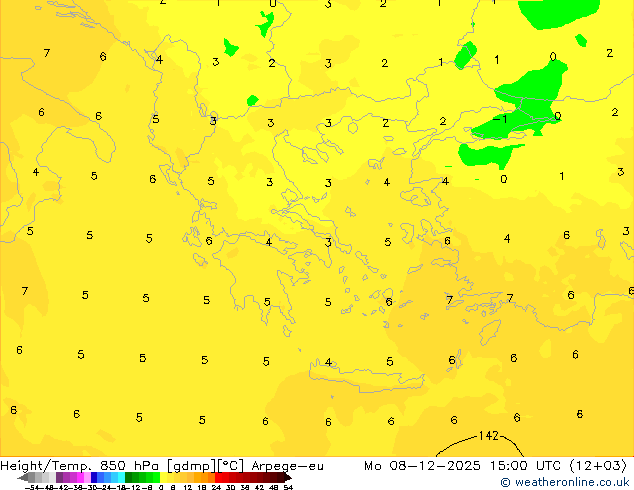
Task: Click the dark blue swatch in the color scale
Action: pyautogui.click(x=94, y=477)
